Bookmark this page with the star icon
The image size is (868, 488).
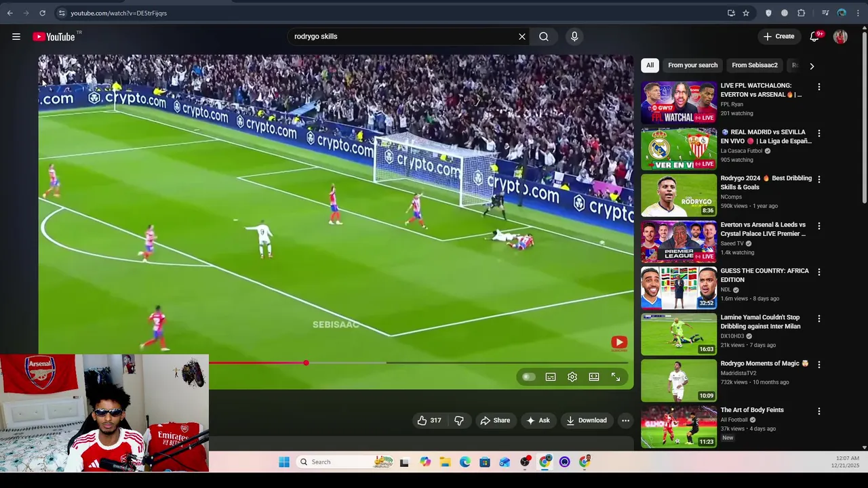746,13
